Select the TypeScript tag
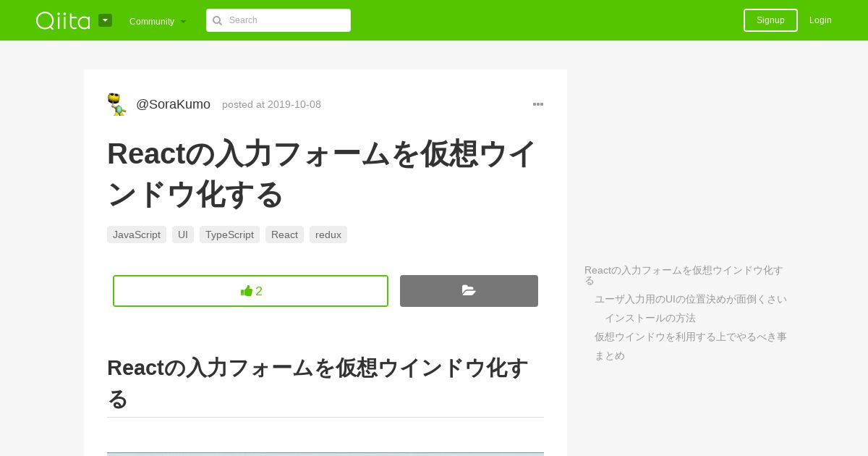 click(229, 235)
